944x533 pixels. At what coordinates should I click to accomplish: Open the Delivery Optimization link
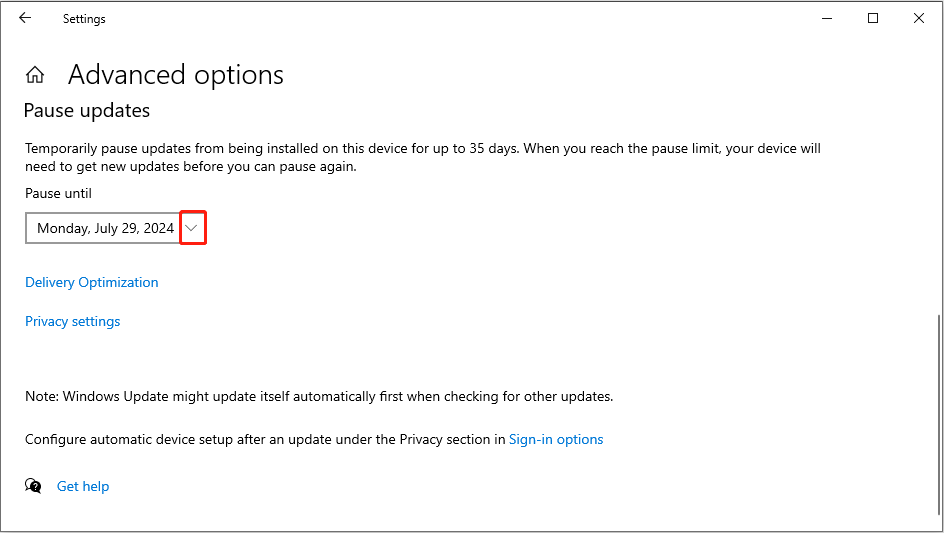tap(92, 283)
